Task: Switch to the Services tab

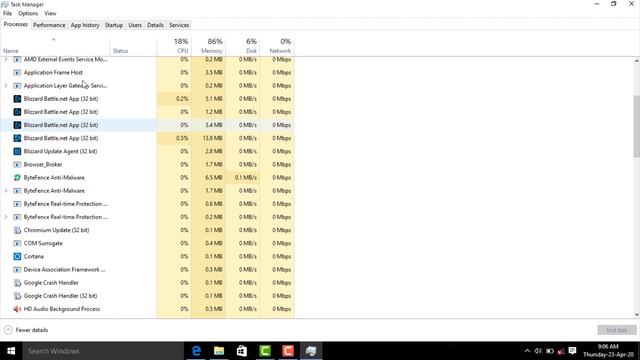Action: click(x=179, y=25)
